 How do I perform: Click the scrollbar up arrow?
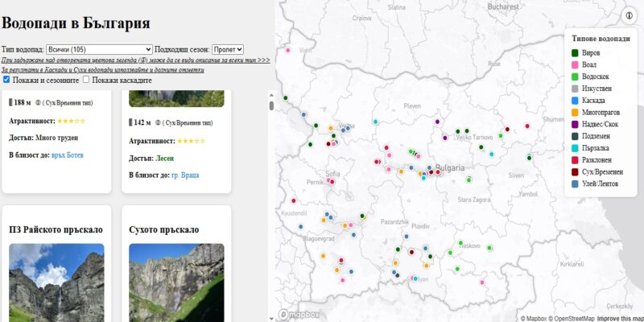(271, 95)
